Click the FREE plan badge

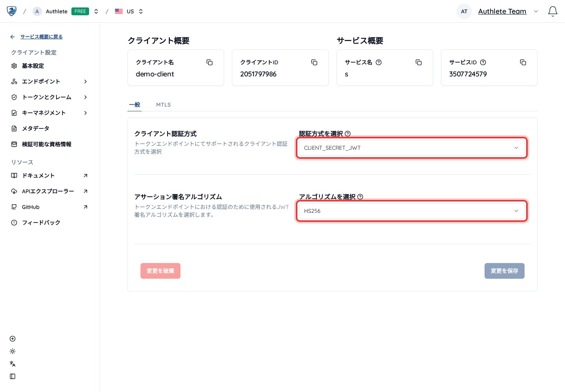pyautogui.click(x=80, y=11)
